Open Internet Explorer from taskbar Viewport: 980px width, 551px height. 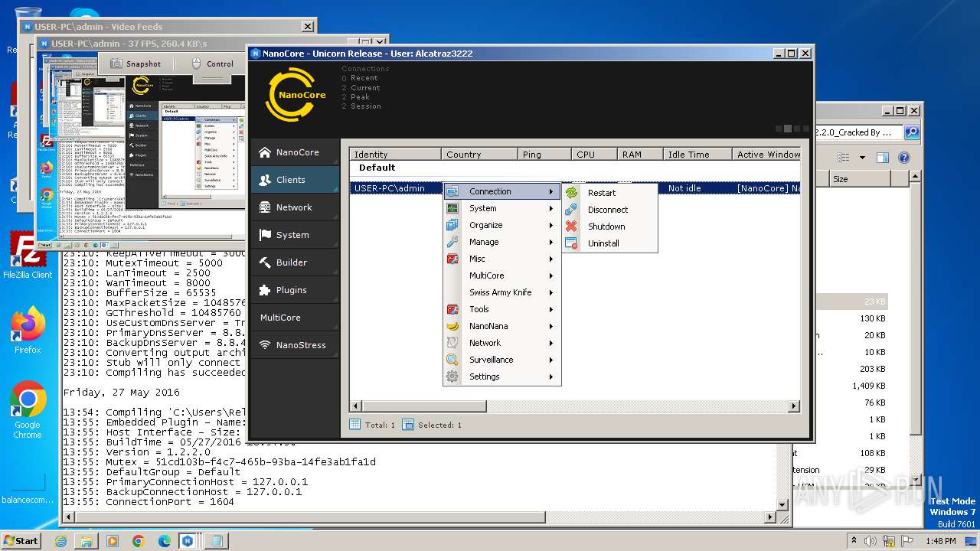coord(60,540)
